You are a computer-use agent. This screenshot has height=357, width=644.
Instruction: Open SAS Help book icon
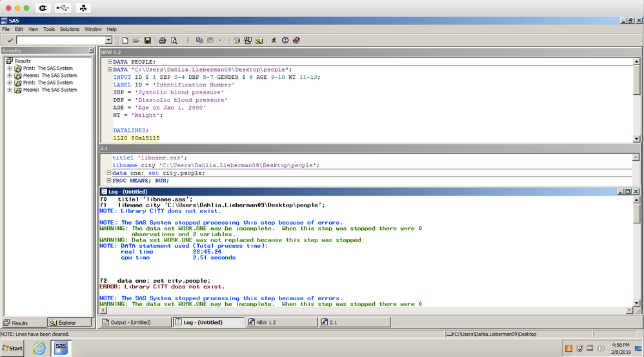(x=296, y=40)
